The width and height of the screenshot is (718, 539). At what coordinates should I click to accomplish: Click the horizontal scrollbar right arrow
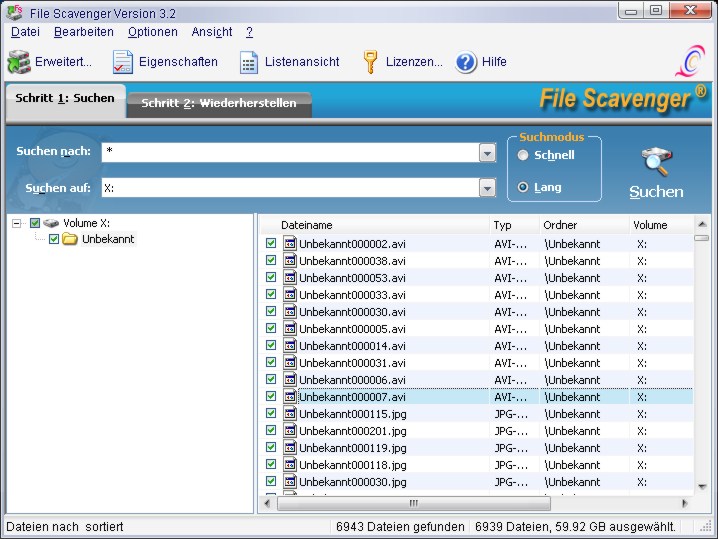tap(685, 503)
